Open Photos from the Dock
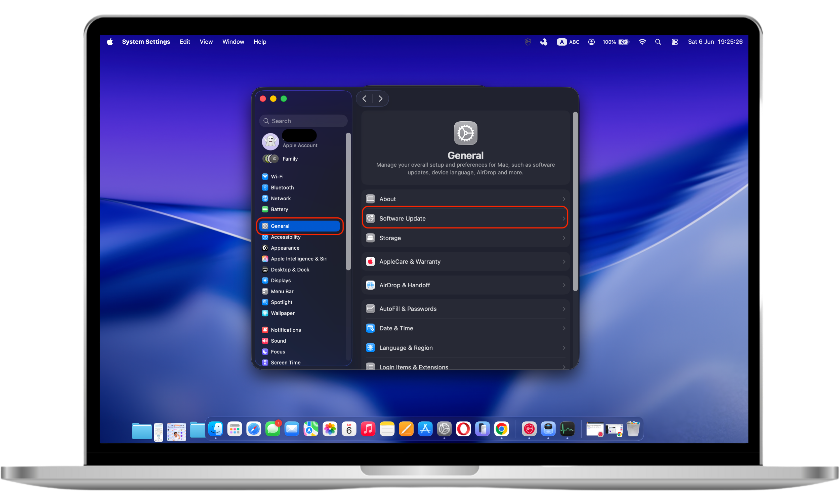The image size is (840, 504). click(330, 429)
